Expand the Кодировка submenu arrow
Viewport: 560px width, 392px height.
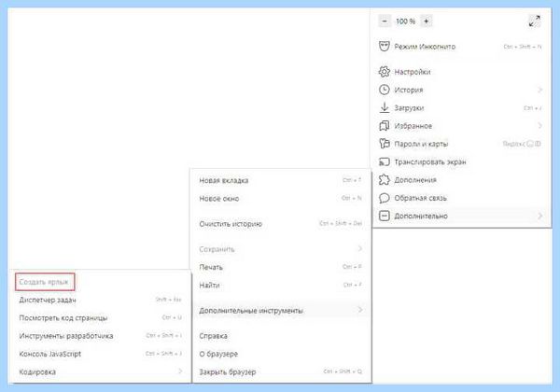[x=180, y=371]
